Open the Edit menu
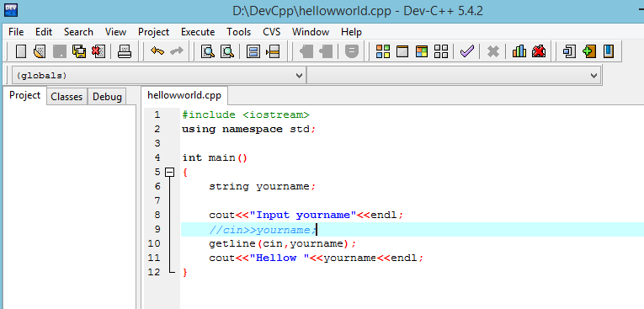 tap(44, 32)
